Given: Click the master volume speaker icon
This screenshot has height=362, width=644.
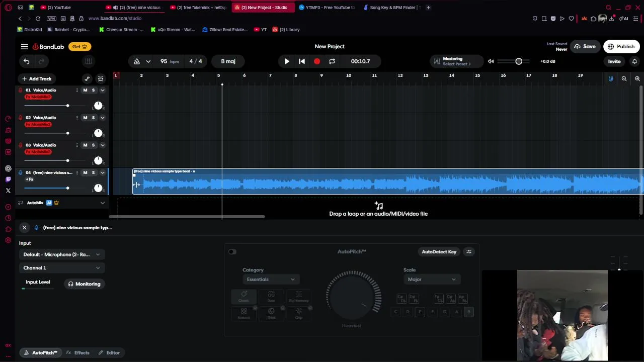Looking at the screenshot, I should 491,61.
